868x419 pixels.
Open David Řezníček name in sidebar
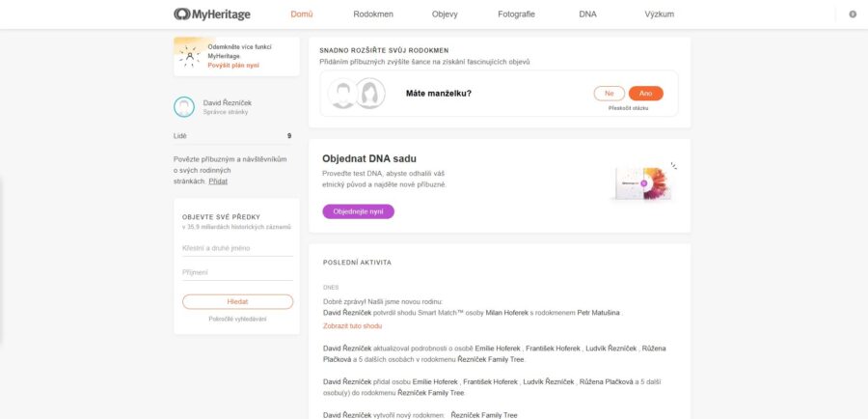(227, 103)
